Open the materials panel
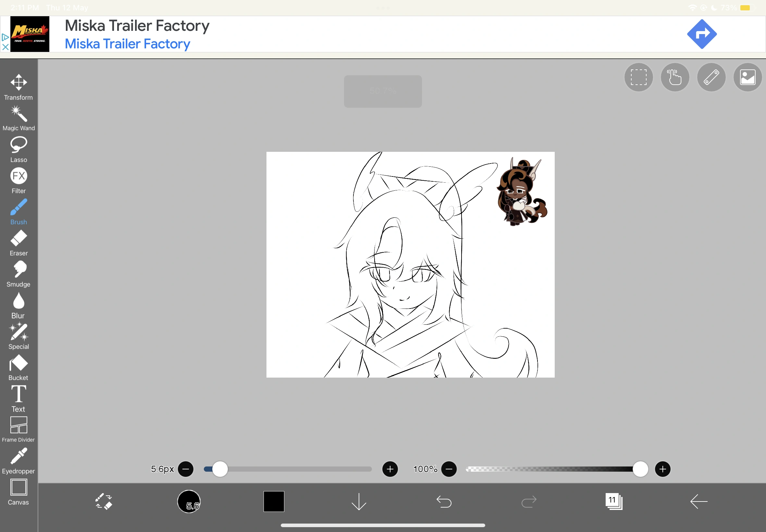The width and height of the screenshot is (766, 532). pyautogui.click(x=747, y=77)
